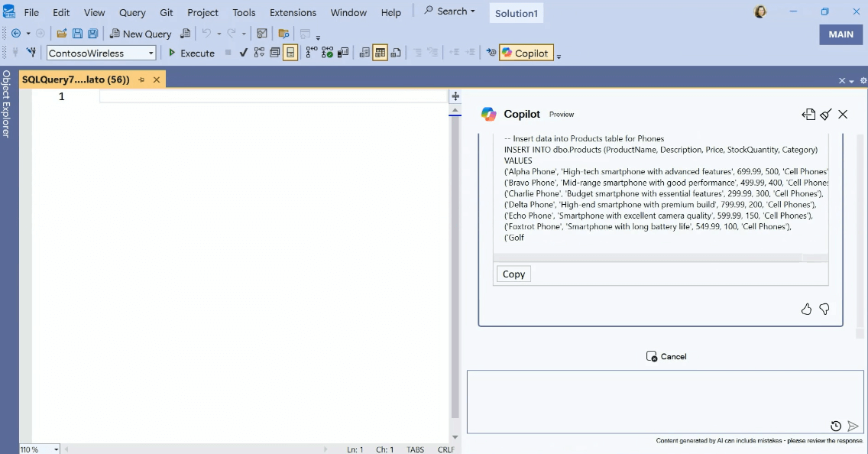Give the response a thumbs down
Image resolution: width=868 pixels, height=454 pixels.
coord(824,309)
